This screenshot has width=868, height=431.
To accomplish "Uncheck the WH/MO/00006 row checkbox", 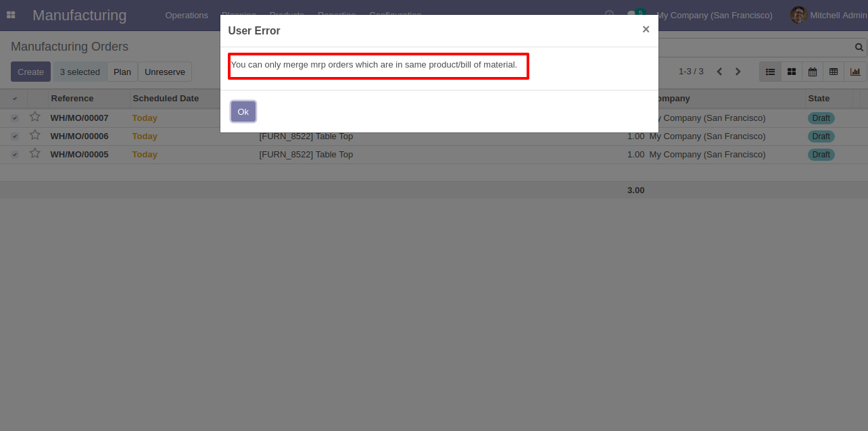I will click(15, 136).
